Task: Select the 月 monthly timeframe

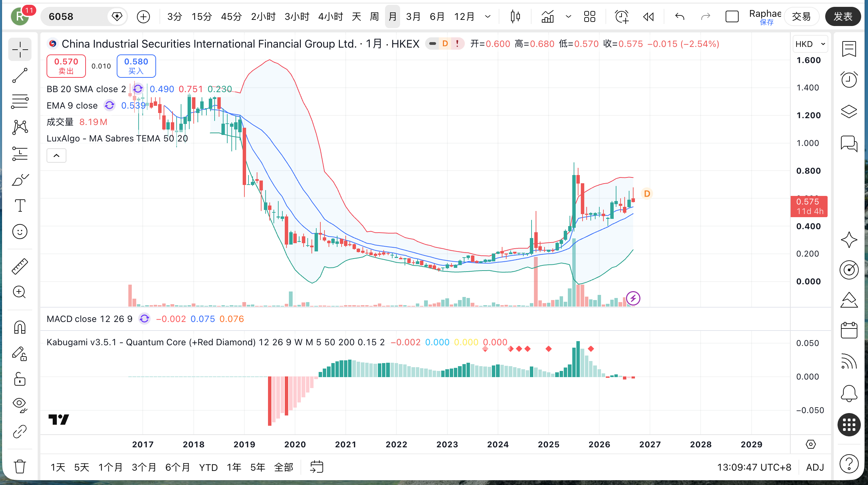Action: pyautogui.click(x=393, y=16)
